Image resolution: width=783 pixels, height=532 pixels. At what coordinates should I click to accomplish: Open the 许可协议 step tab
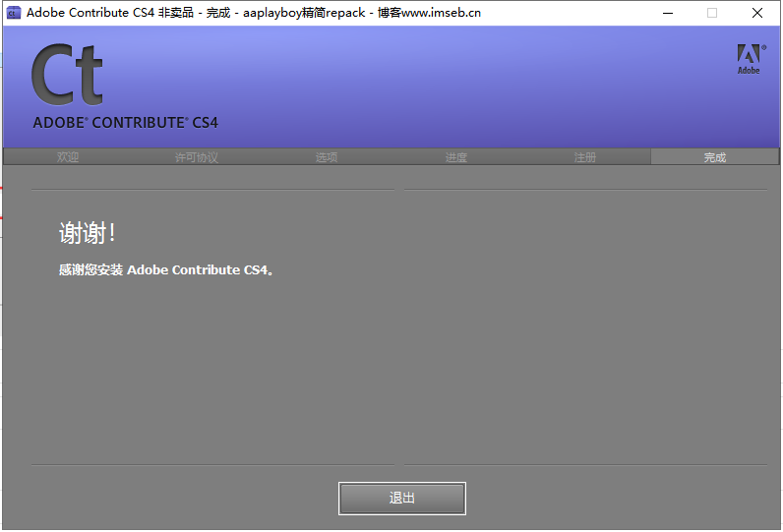point(197,157)
